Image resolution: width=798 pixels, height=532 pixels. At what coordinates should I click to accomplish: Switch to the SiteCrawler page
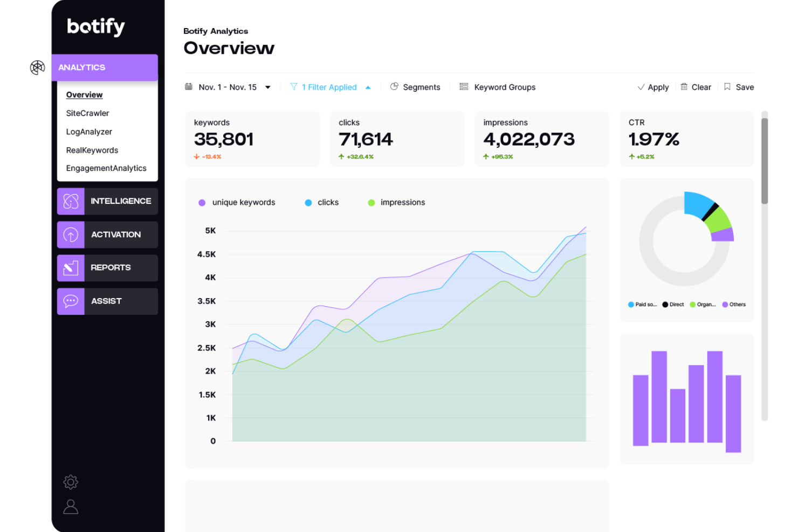[x=87, y=113]
